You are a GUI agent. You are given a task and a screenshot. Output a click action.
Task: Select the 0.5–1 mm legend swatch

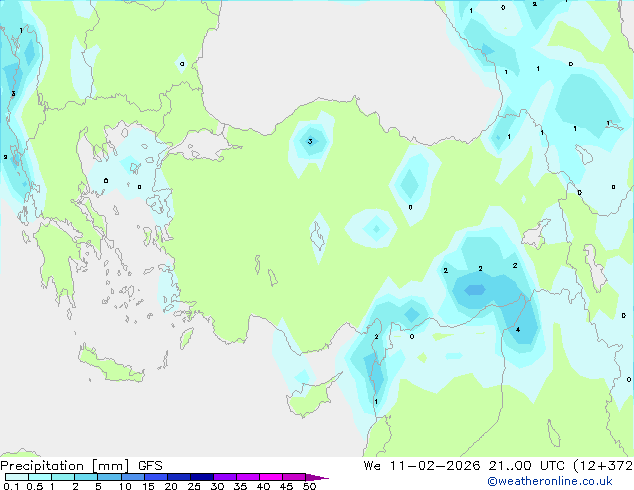pos(40,477)
